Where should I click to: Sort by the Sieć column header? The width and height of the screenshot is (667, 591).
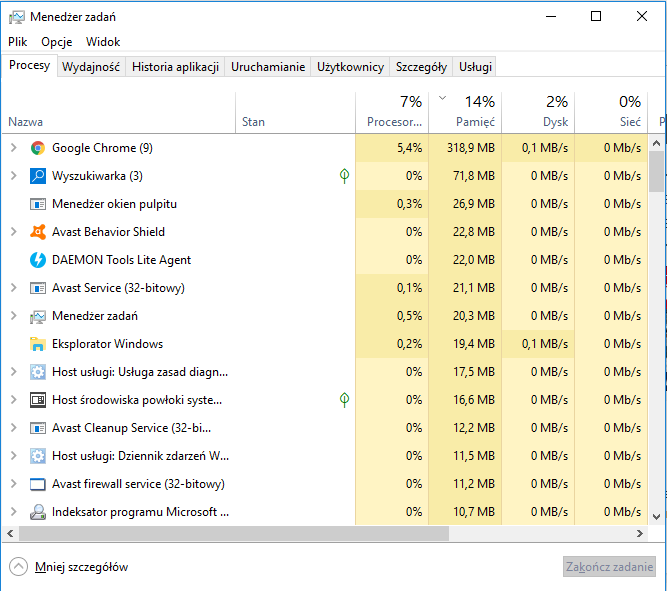[x=611, y=113]
